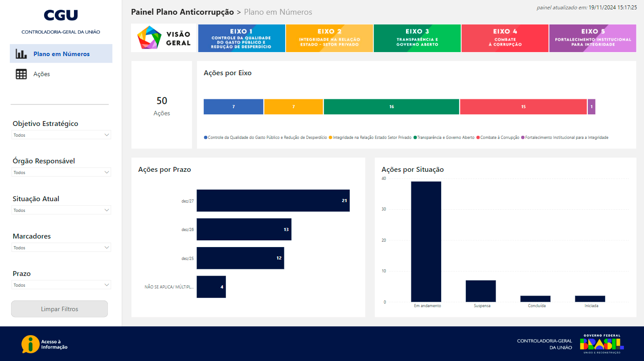Switch to the Eixo 1 tab
The height and width of the screenshot is (361, 644).
pos(241,38)
